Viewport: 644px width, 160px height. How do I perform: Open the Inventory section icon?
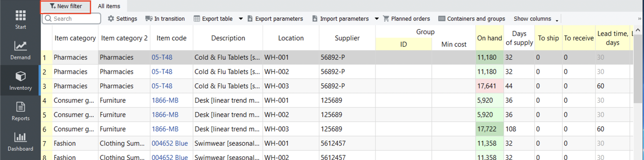20,76
